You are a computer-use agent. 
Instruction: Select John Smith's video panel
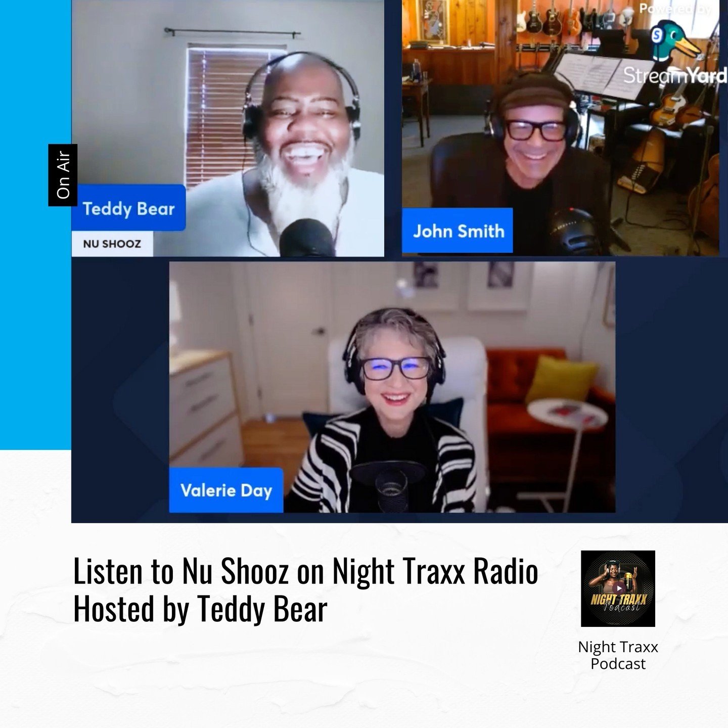click(561, 128)
